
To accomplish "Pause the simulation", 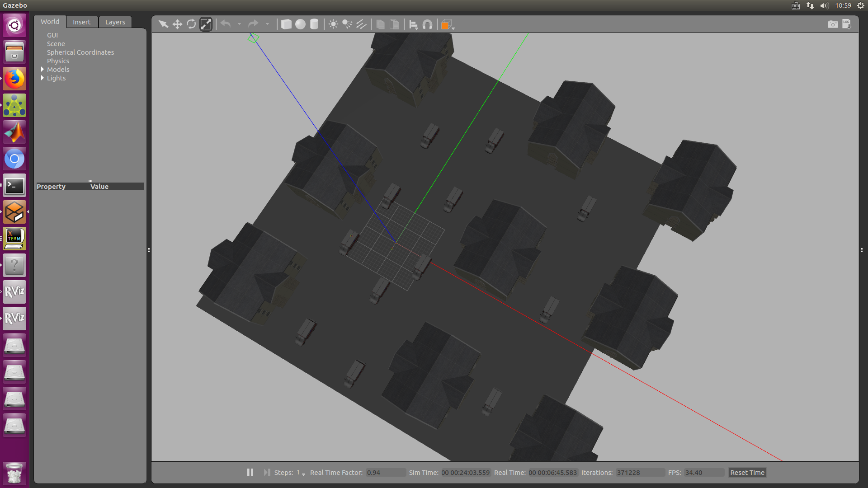I will [x=250, y=472].
